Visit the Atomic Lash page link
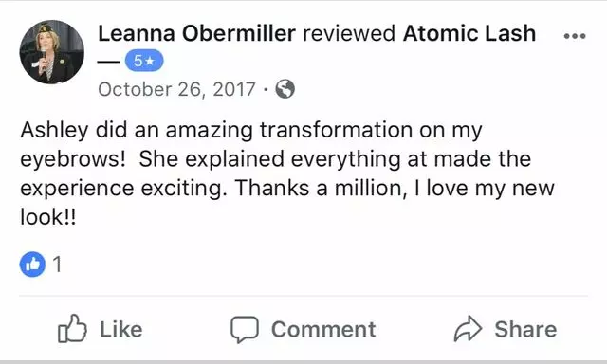607x364 pixels. 469,33
